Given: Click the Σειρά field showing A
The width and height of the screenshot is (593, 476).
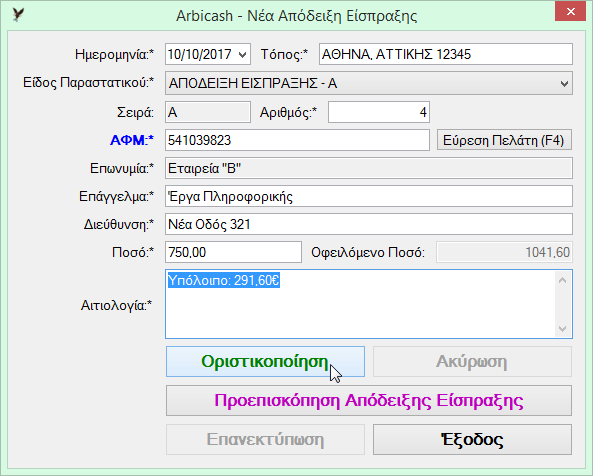Looking at the screenshot, I should point(208,112).
